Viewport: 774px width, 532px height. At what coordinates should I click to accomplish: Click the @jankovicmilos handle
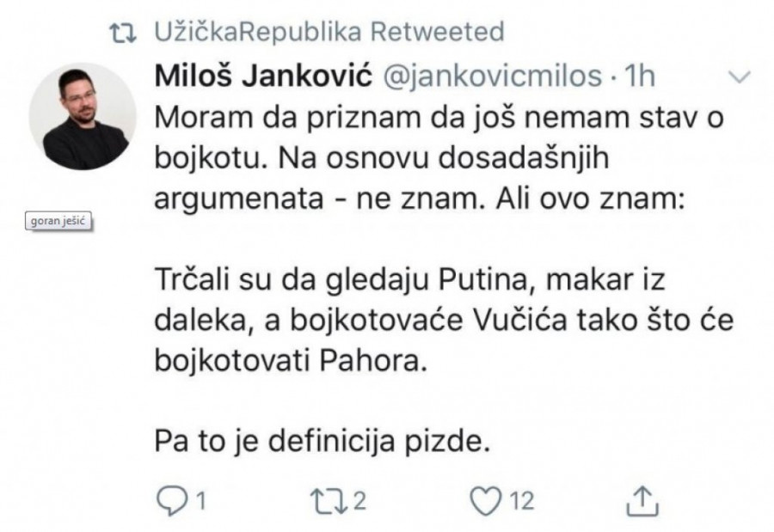click(x=491, y=77)
